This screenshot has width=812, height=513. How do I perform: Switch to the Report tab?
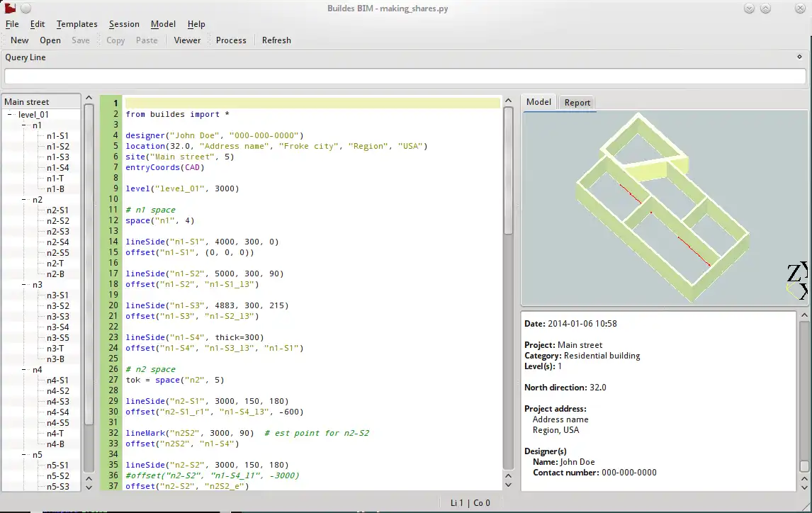577,103
